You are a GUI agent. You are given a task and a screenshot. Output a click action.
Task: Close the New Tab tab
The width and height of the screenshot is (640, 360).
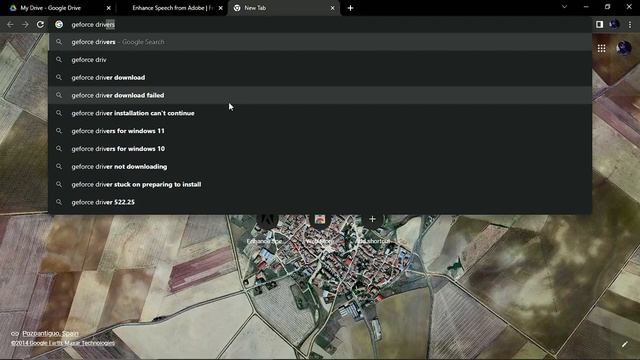332,8
